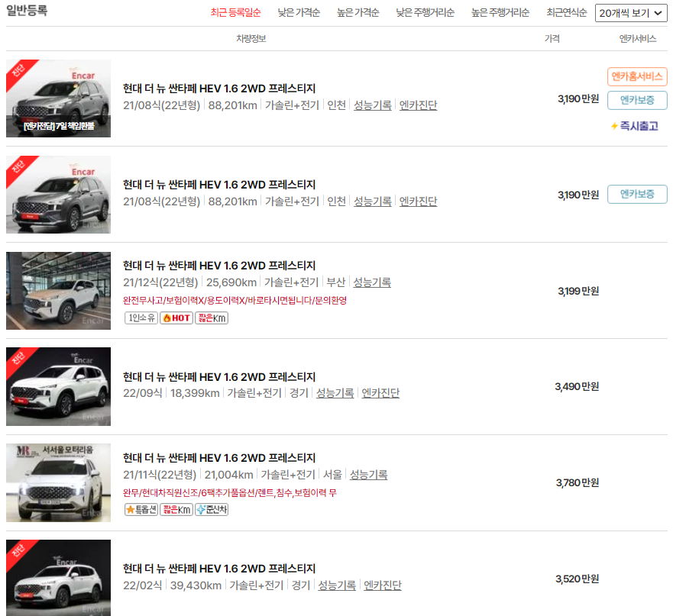The image size is (673, 616).
Task: Open 성능기록 for the first listing
Action: [x=373, y=105]
